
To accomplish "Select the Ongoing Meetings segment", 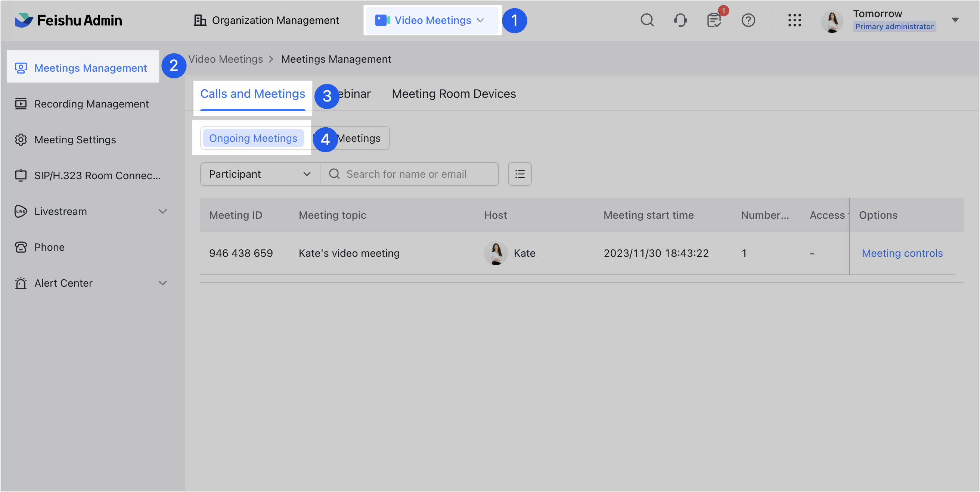I will pyautogui.click(x=253, y=138).
